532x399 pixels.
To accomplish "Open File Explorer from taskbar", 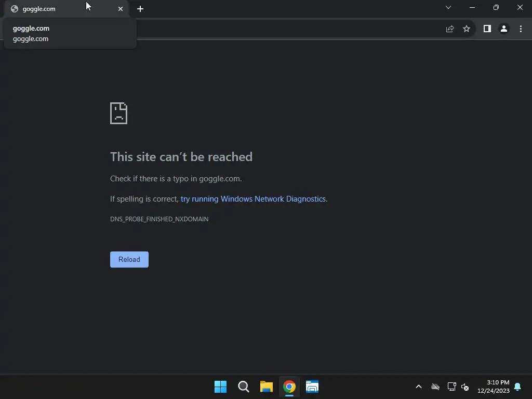I will click(x=267, y=387).
